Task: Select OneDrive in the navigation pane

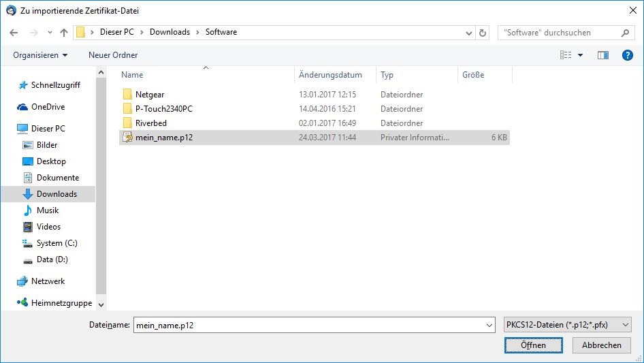Action: tap(48, 107)
